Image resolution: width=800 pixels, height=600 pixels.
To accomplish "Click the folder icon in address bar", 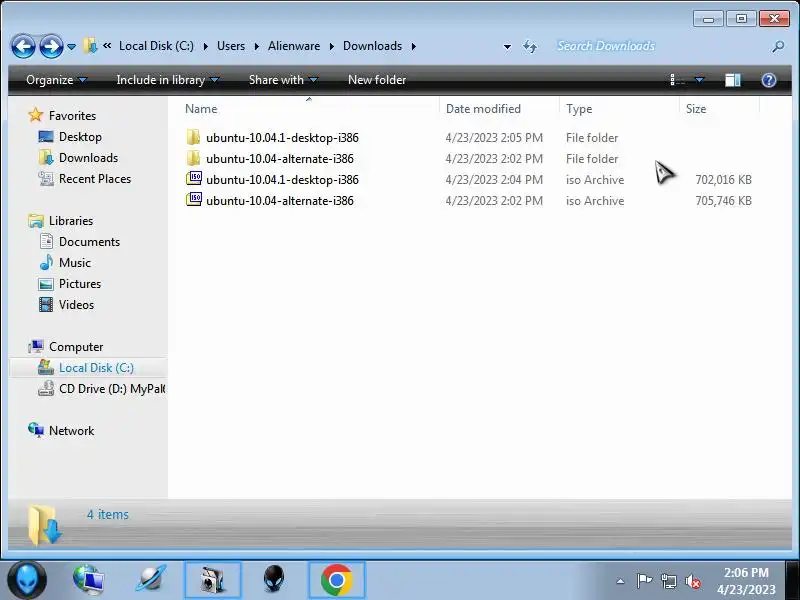I will pos(90,46).
